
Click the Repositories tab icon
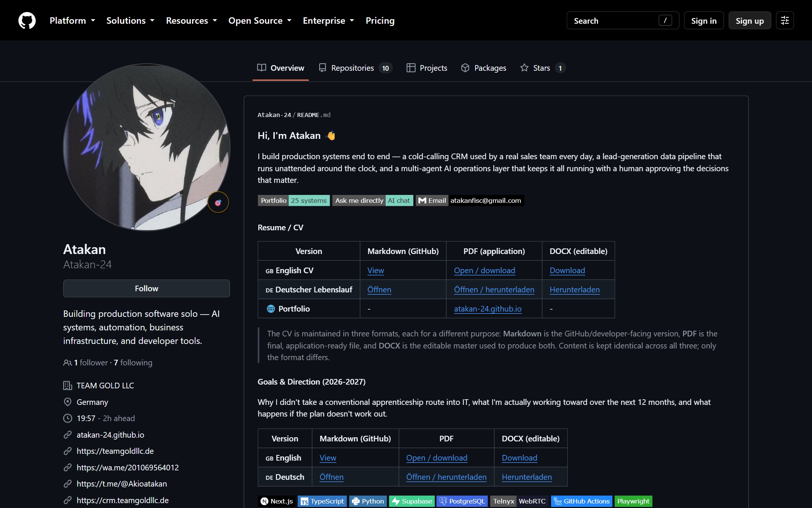pyautogui.click(x=323, y=68)
